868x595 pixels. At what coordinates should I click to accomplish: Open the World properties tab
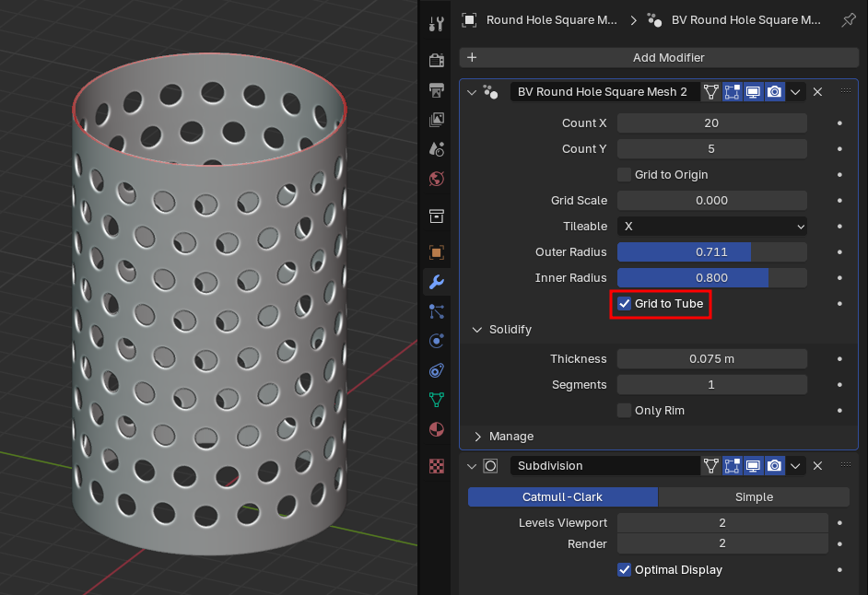pyautogui.click(x=437, y=179)
